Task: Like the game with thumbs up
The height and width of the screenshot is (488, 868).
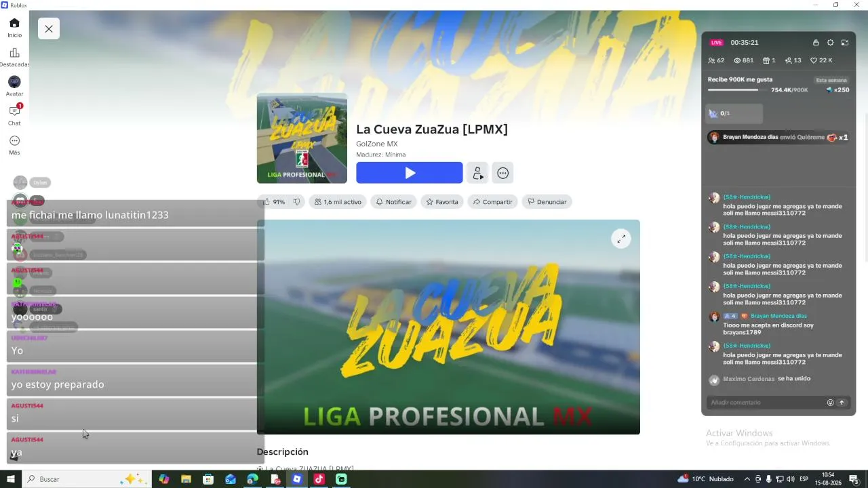Action: pos(274,202)
